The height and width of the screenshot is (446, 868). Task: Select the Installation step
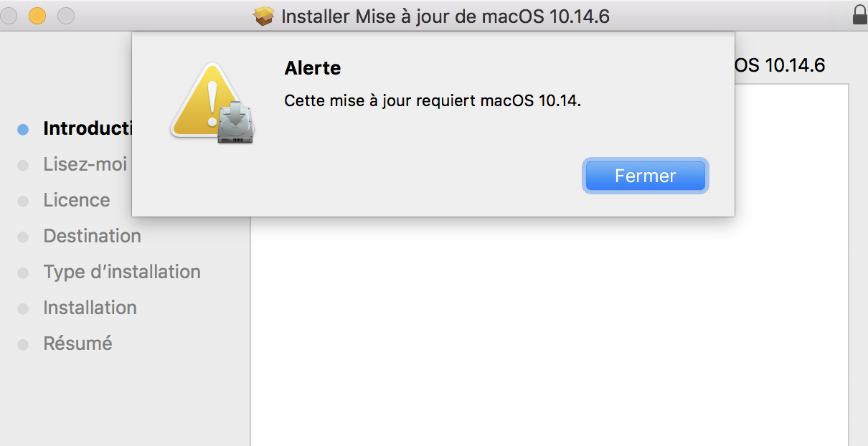point(90,308)
